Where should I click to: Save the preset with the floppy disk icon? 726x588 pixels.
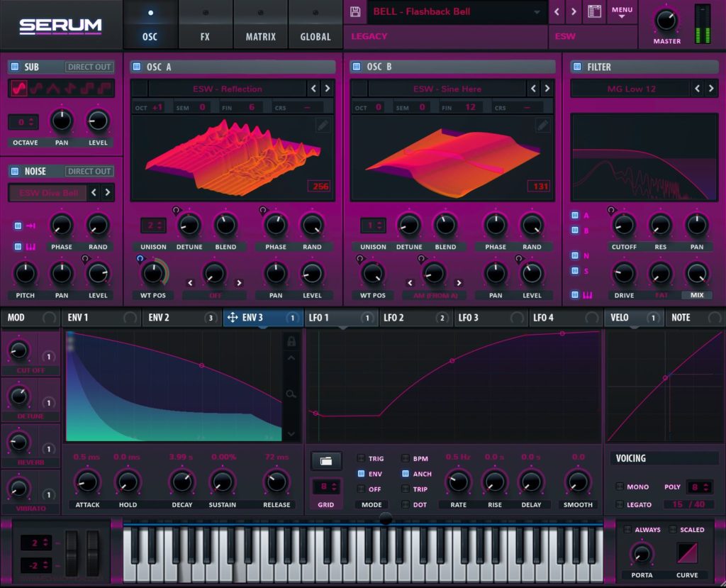355,11
